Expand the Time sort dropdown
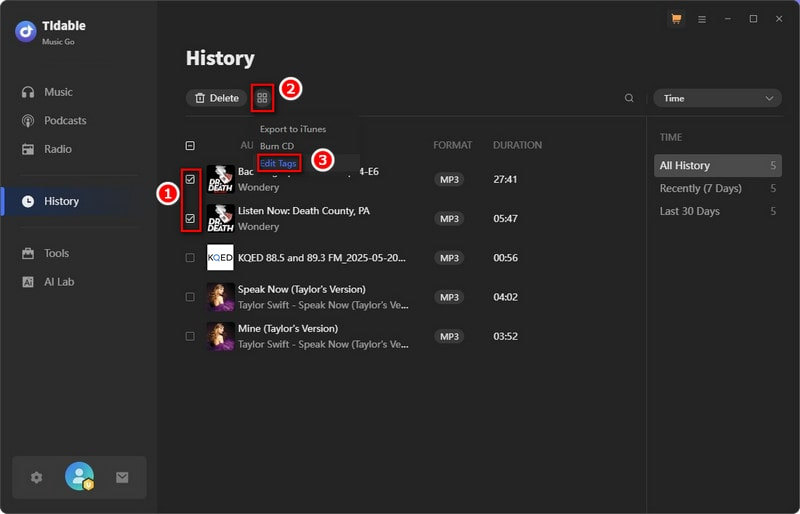 [716, 98]
